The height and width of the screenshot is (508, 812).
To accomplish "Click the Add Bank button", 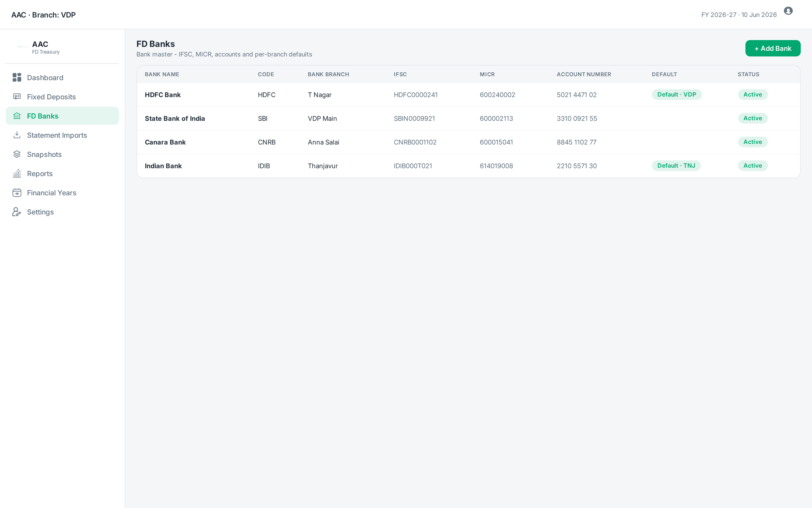I will (x=773, y=48).
